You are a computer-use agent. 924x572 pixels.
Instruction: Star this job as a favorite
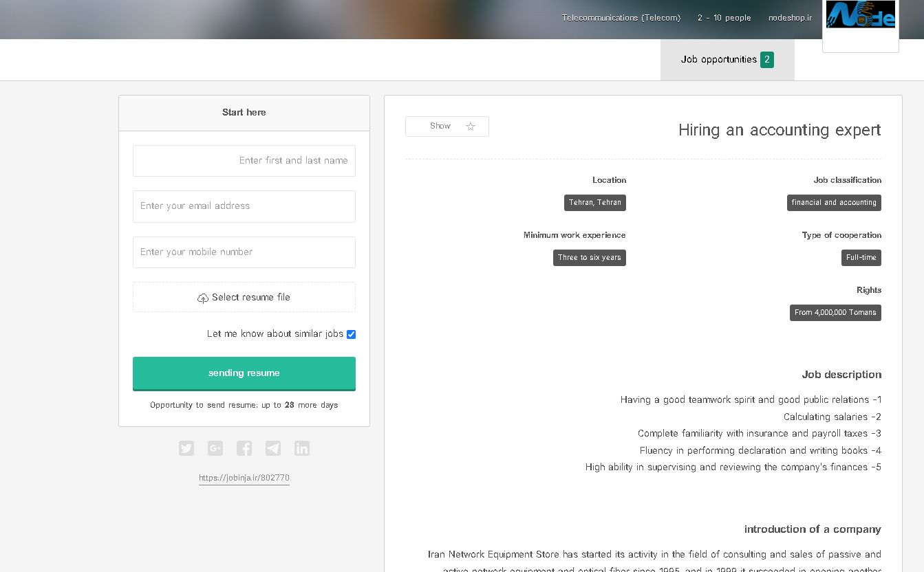(x=471, y=126)
